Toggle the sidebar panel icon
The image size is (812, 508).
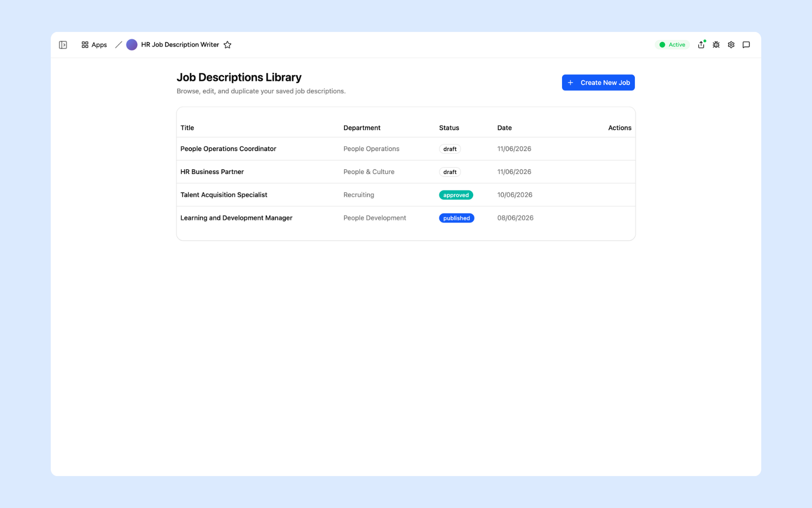[x=63, y=45]
